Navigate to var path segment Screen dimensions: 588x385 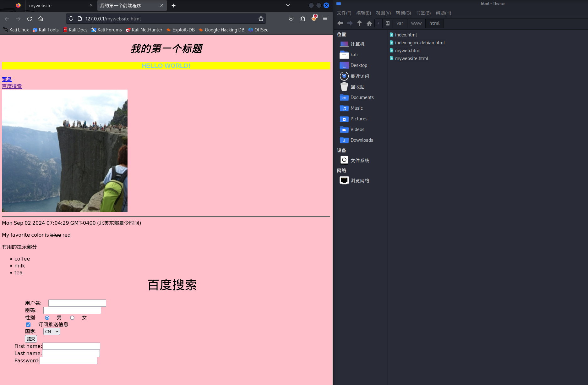pyautogui.click(x=400, y=23)
